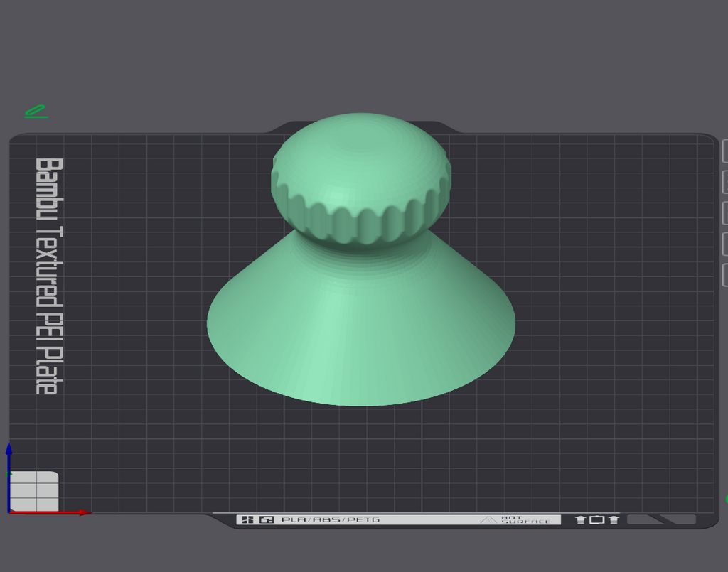Click the gray handle tab at plate's front-right
This screenshot has width=728, height=572.
pos(661,519)
